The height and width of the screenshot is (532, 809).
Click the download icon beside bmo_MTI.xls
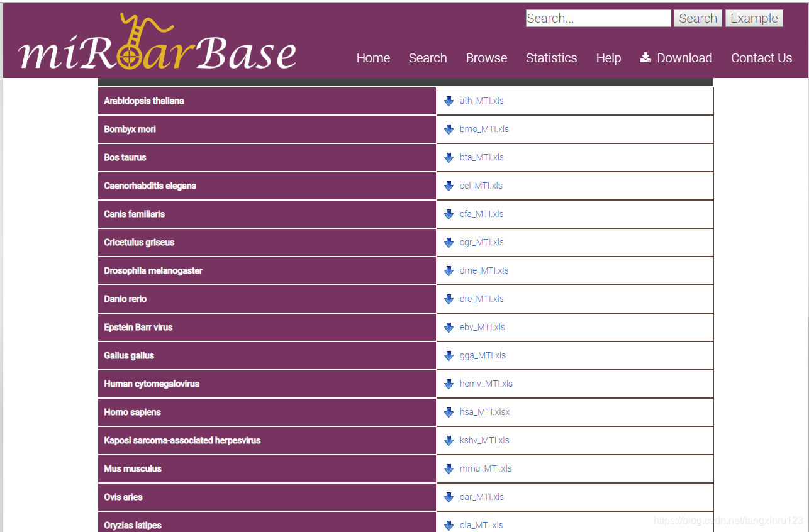449,129
